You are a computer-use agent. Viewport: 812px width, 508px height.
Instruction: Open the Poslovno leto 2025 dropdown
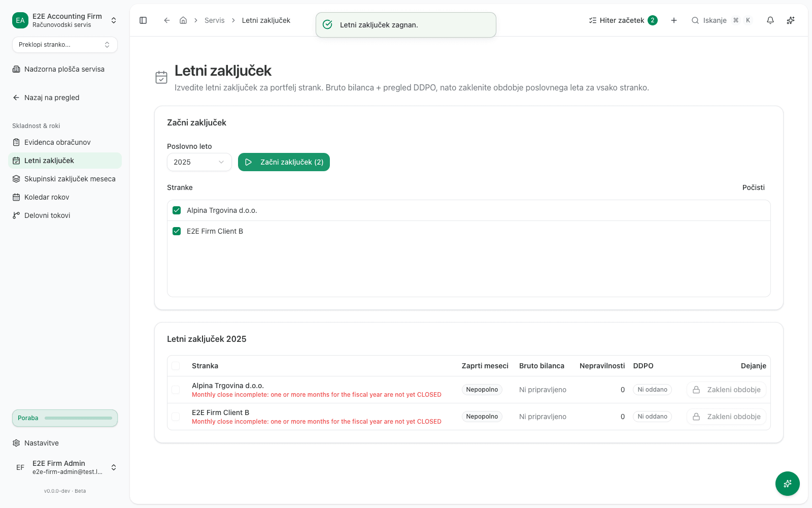coord(199,162)
